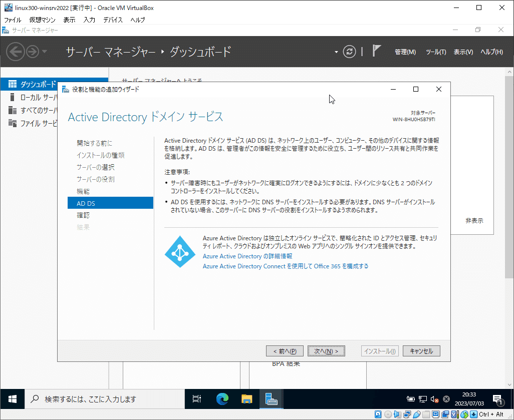Click VirtualBox network status icon
514x420 pixels.
click(x=407, y=414)
